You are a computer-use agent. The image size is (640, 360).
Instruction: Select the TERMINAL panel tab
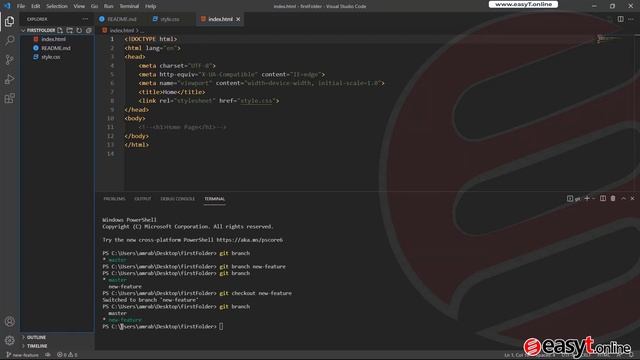click(215, 199)
